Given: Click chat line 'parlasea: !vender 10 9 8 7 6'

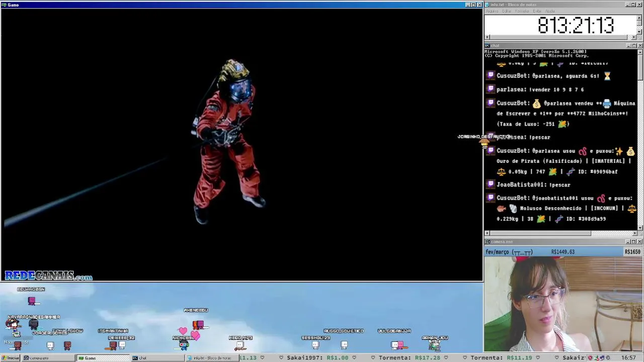Looking at the screenshot, I should pyautogui.click(x=540, y=89).
